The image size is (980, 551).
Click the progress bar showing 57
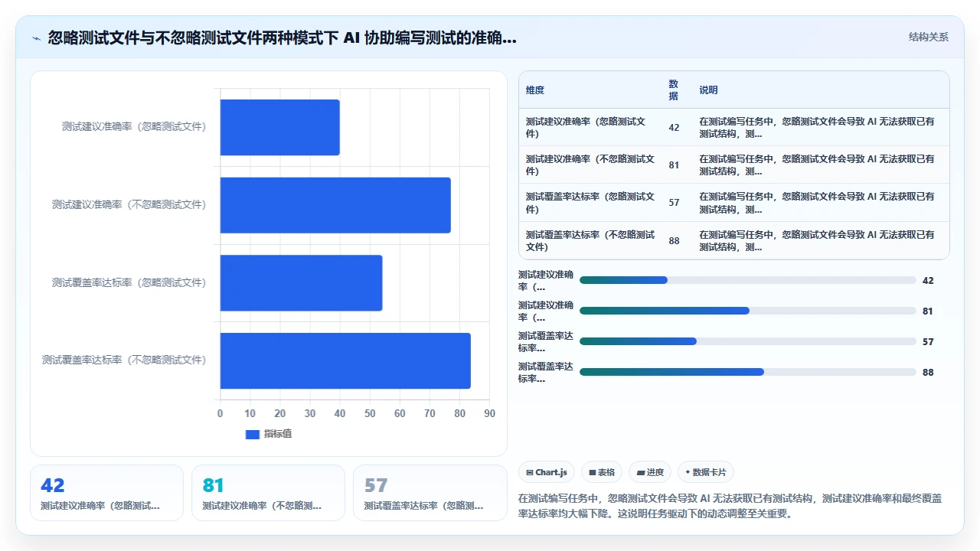click(747, 341)
